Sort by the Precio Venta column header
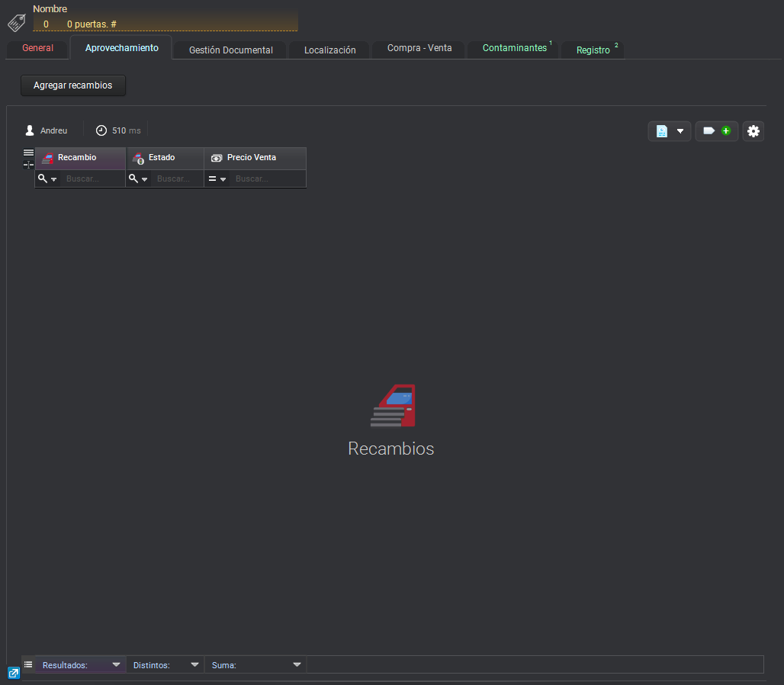Viewport: 784px width, 685px height. point(252,158)
